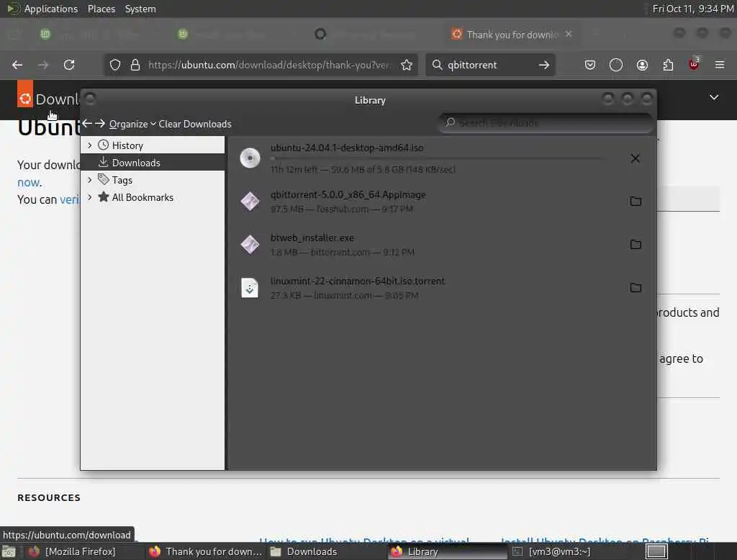
Task: Click the qbittorrent search box
Action: pos(490,65)
